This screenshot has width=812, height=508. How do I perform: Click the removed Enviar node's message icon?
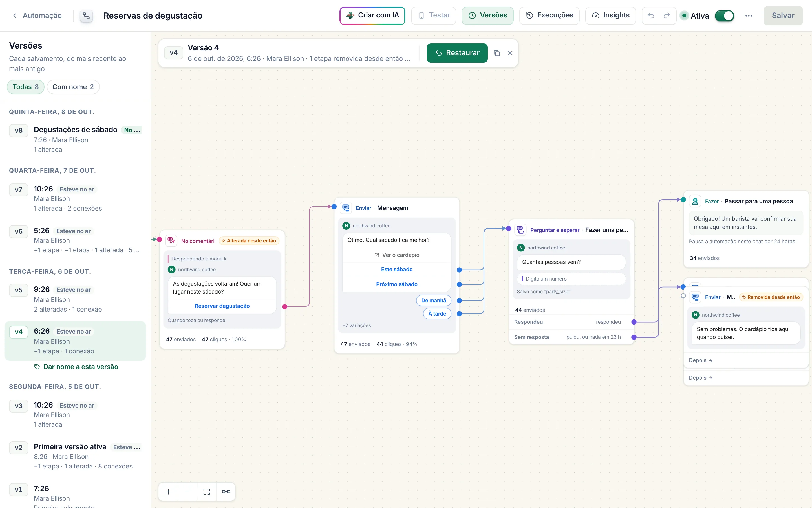pyautogui.click(x=695, y=297)
